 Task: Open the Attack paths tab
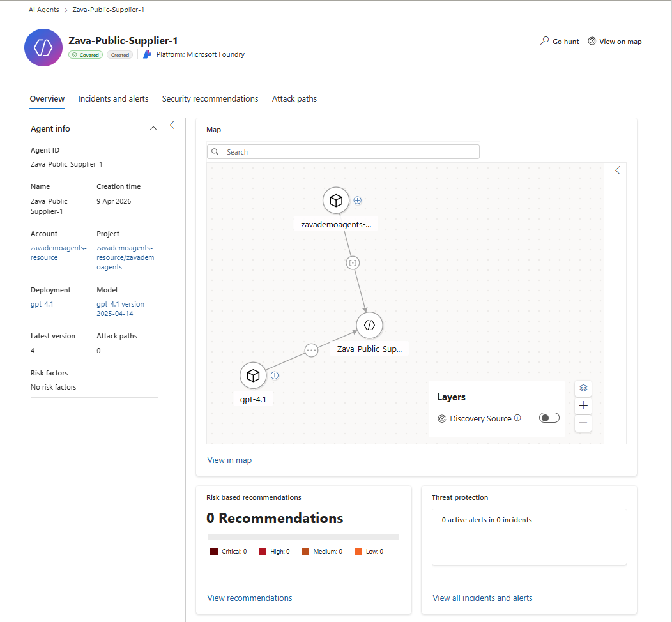click(x=294, y=99)
